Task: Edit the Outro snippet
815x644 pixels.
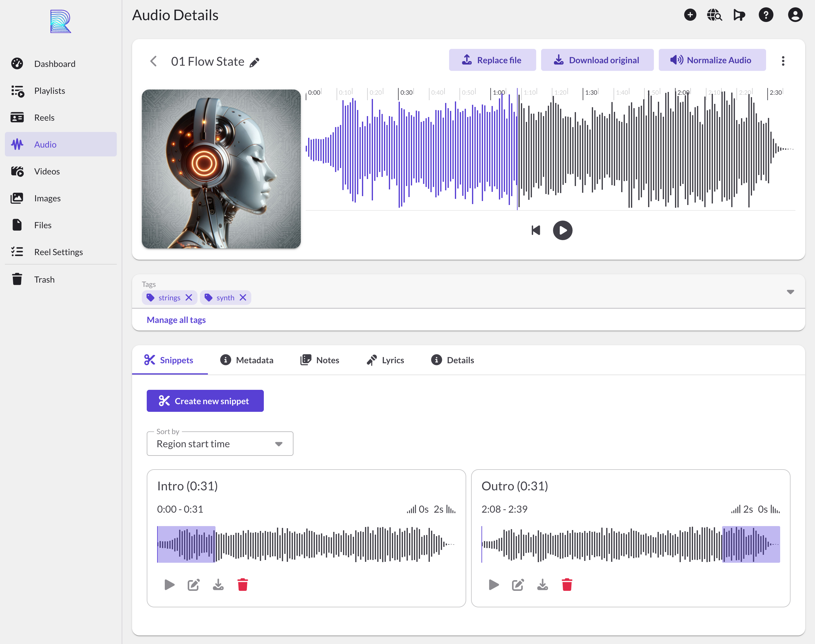Action: (x=518, y=585)
